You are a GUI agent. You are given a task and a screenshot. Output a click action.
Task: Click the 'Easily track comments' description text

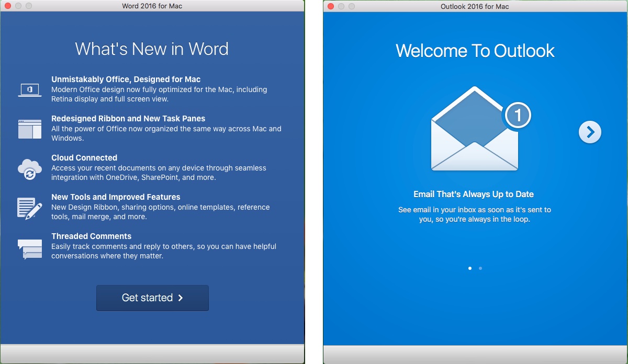(164, 251)
